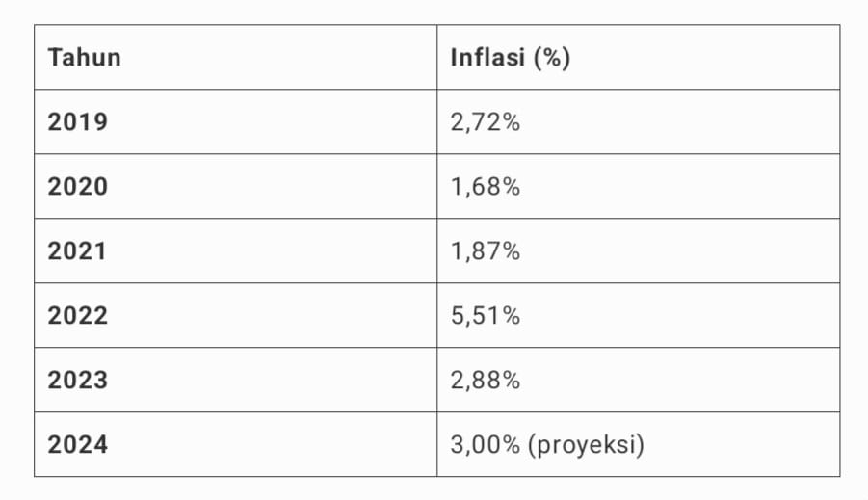Click the percent sign after 5,51
This screenshot has height=500, width=868.
point(512,316)
